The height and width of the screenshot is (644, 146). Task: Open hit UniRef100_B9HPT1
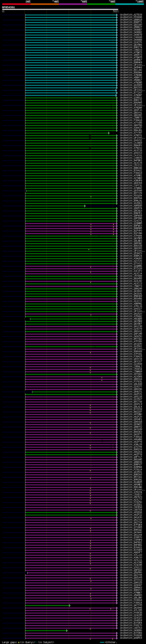pos(131,22)
